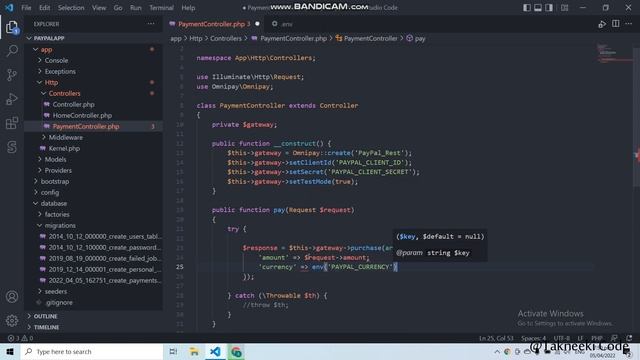Toggle primary side bar layout icon
The image size is (640, 360).
(x=527, y=8)
